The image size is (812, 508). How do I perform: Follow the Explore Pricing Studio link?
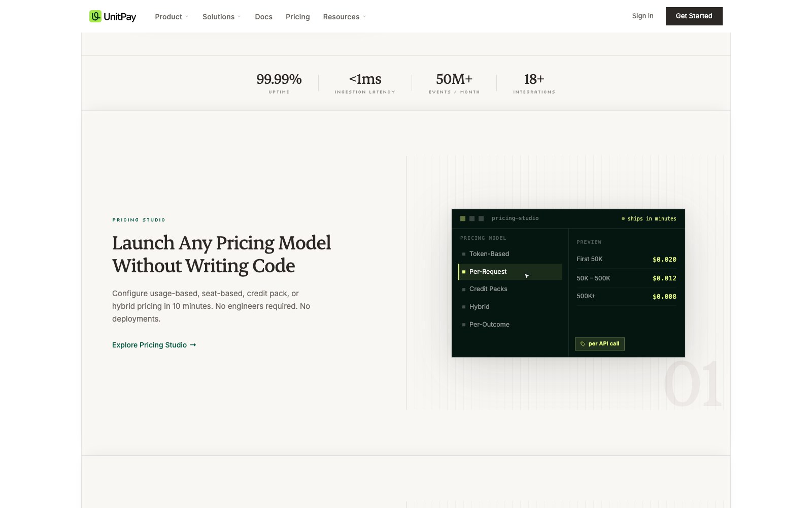coord(154,345)
